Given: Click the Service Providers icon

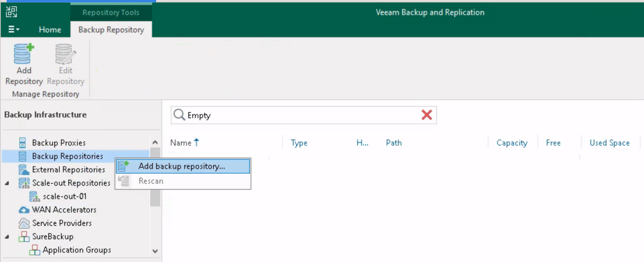Looking at the screenshot, I should click(x=24, y=223).
